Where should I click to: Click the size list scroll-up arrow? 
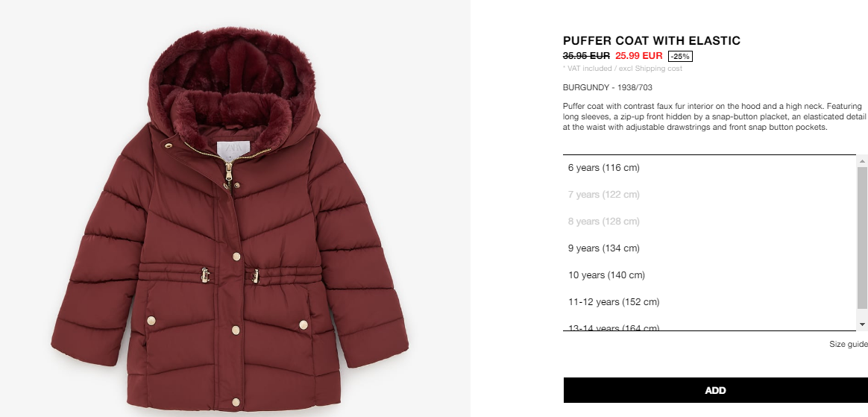(862, 161)
